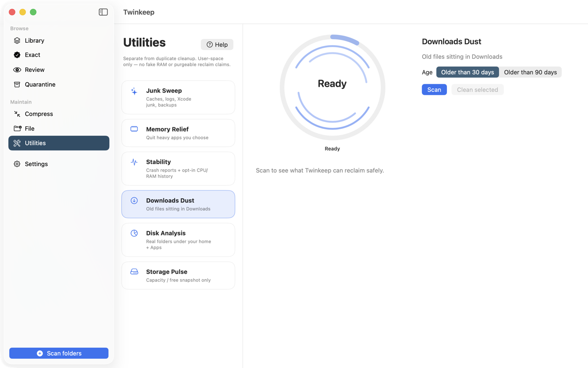Screen dimensions: 588x368
Task: Click the Stability waveform icon
Action: (x=134, y=162)
